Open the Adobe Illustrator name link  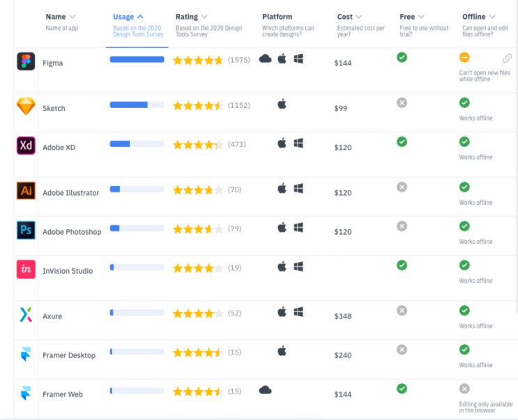(x=70, y=193)
